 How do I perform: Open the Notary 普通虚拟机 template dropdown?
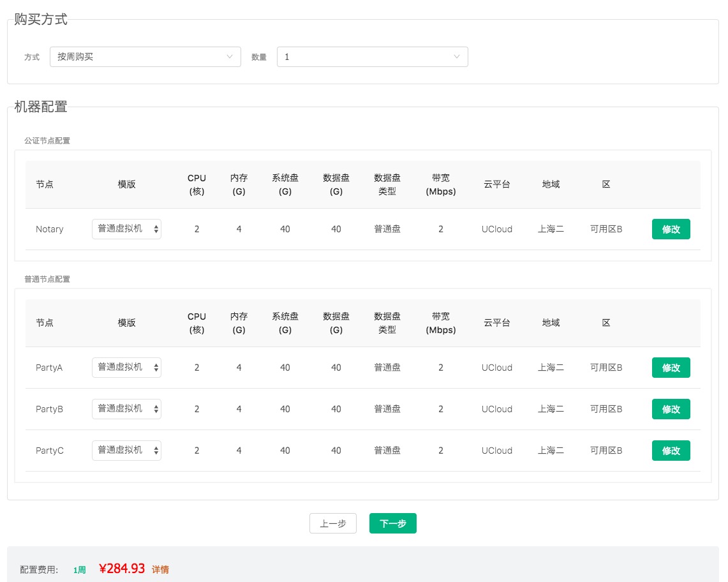(126, 229)
